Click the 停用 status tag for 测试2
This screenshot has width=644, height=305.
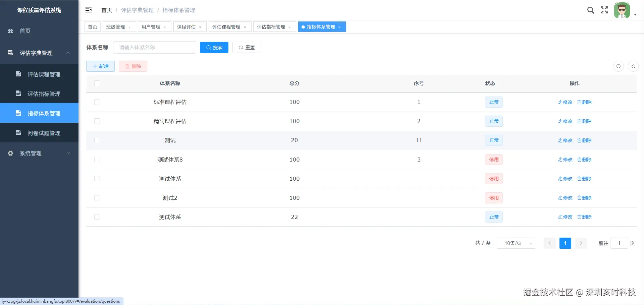pyautogui.click(x=494, y=198)
